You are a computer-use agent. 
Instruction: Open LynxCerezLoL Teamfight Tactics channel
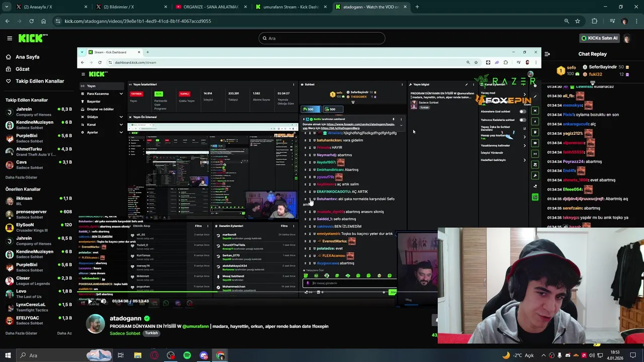(38, 307)
